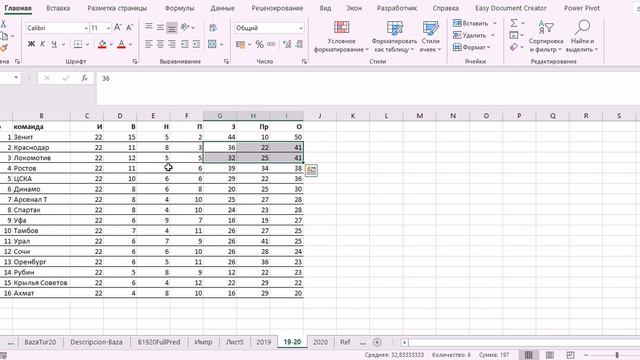Viewport: 640px width, 360px height.
Task: Open the Формат cells menu
Action: 472,47
